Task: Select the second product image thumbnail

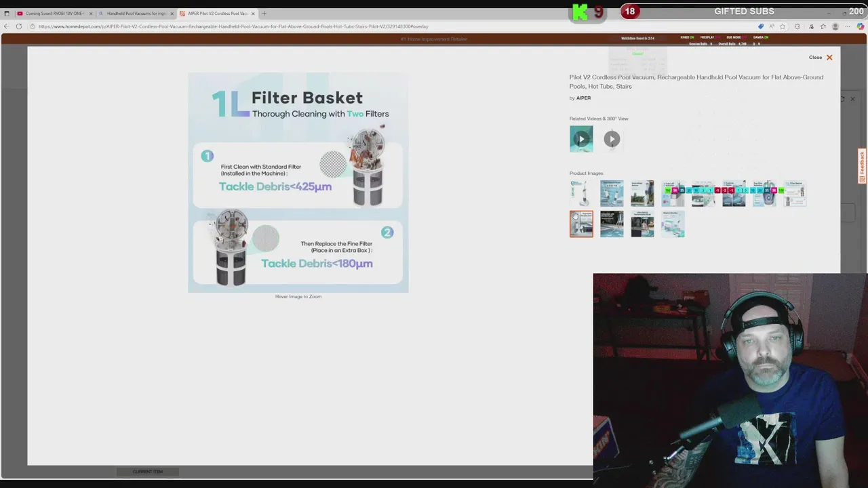Action: click(612, 193)
